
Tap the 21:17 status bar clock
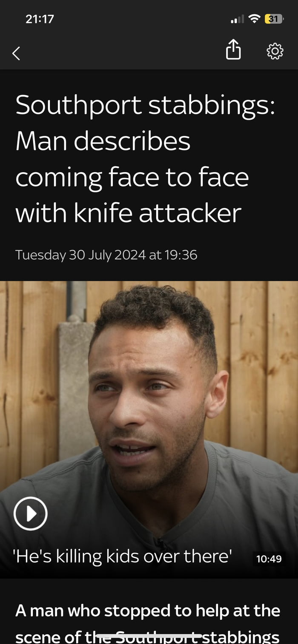[x=40, y=19]
